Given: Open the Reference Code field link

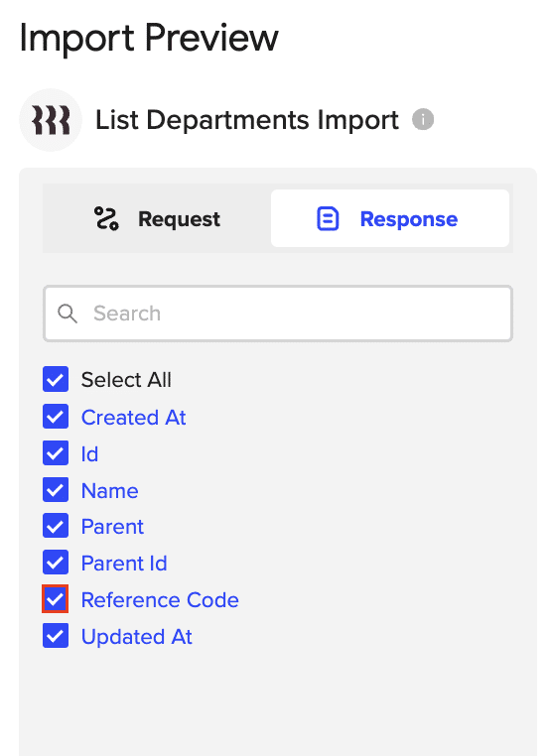Looking at the screenshot, I should 160,600.
